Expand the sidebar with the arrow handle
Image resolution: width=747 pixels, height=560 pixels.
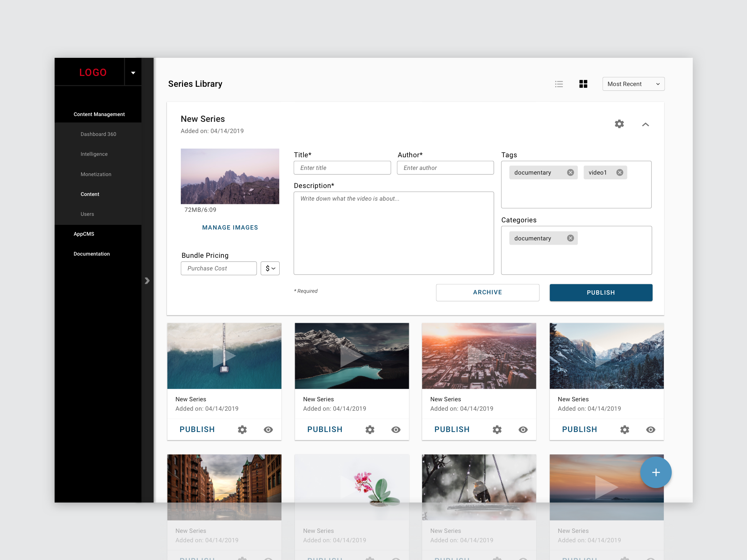(x=147, y=281)
